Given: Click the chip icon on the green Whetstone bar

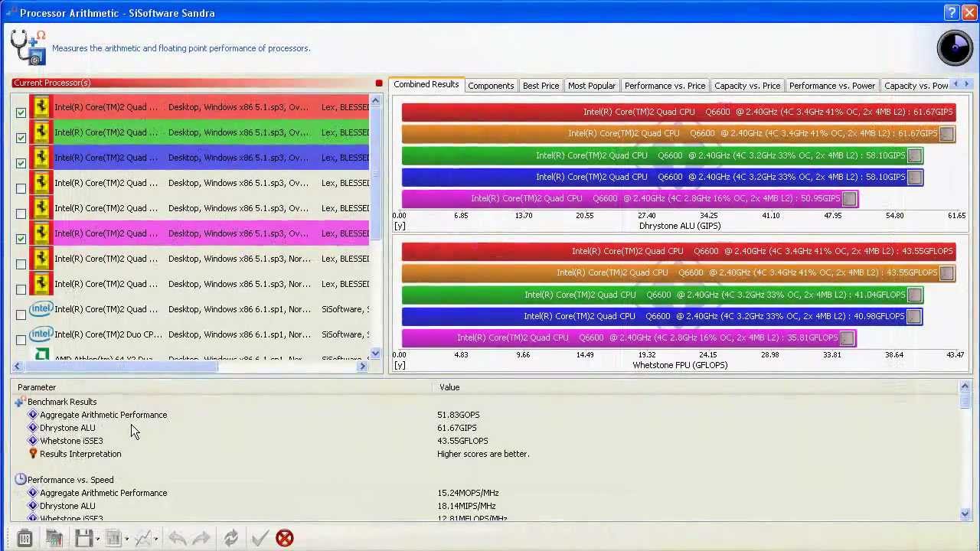Looking at the screenshot, I should (914, 295).
